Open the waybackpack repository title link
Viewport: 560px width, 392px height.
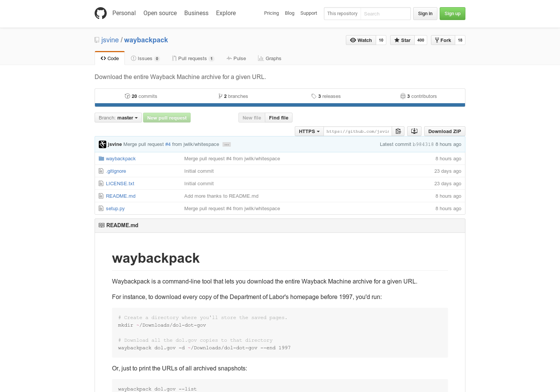[x=146, y=40]
